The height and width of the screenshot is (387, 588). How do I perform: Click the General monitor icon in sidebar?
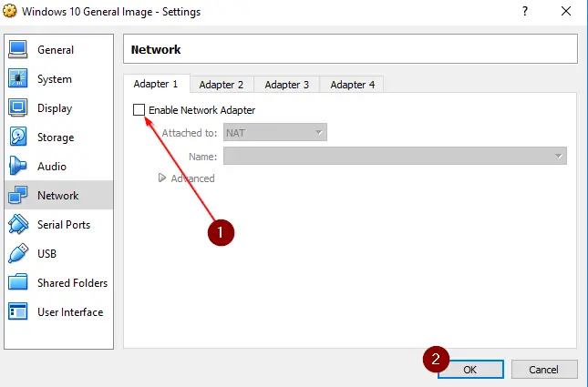point(17,49)
